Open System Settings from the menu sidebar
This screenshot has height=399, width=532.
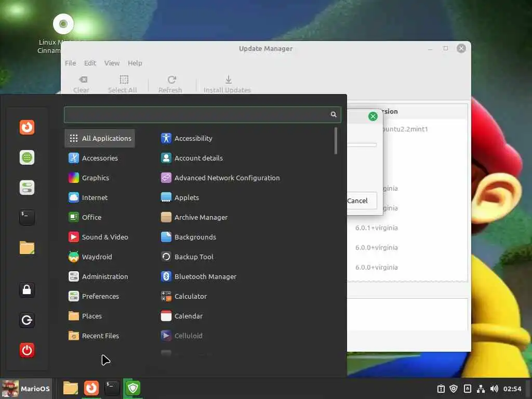[27, 188]
